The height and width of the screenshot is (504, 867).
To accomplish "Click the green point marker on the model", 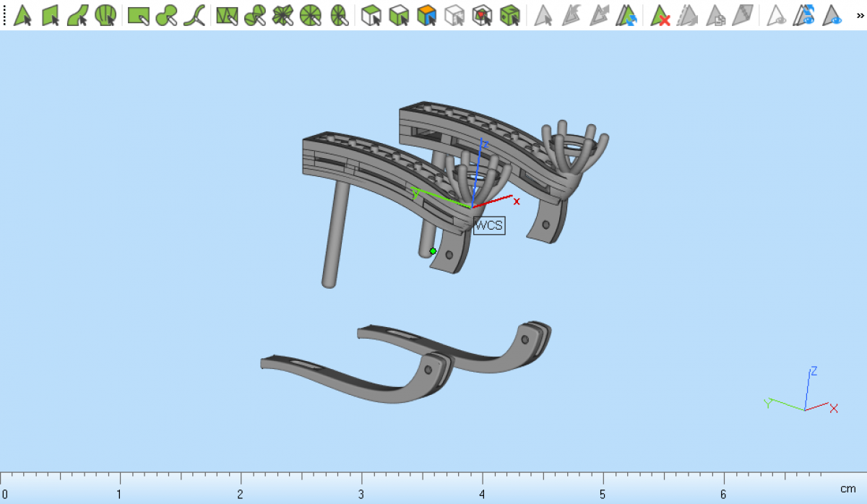I will click(x=433, y=251).
